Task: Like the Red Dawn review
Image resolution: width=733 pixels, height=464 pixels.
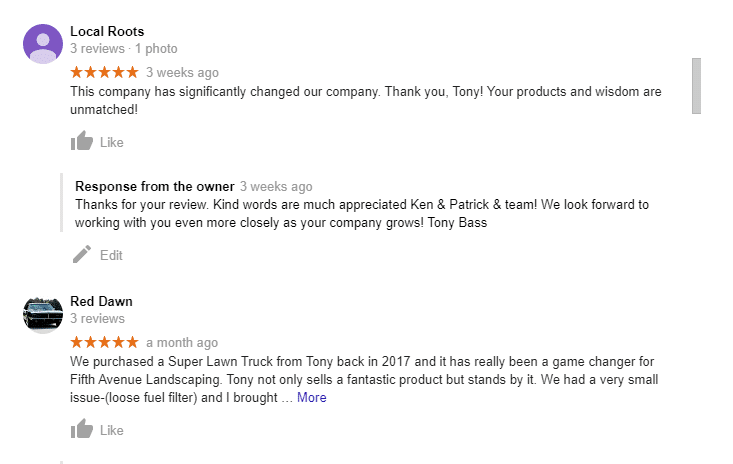Action: pyautogui.click(x=97, y=429)
